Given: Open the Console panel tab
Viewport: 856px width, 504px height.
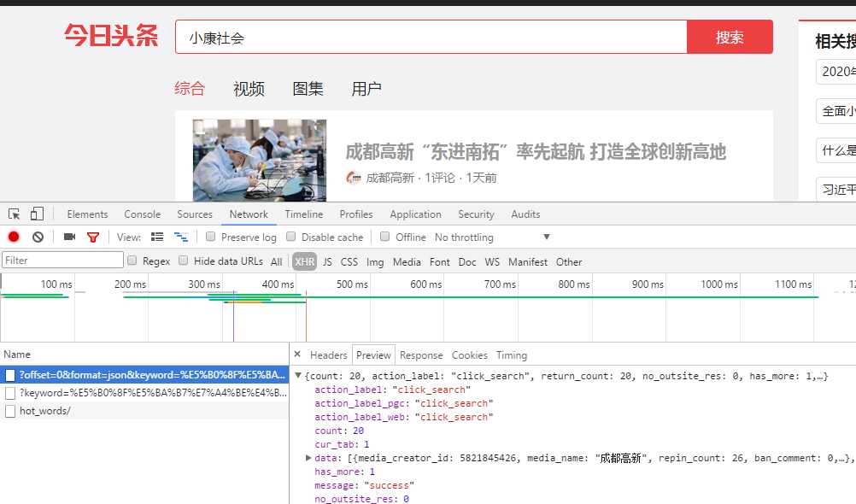Looking at the screenshot, I should [142, 214].
